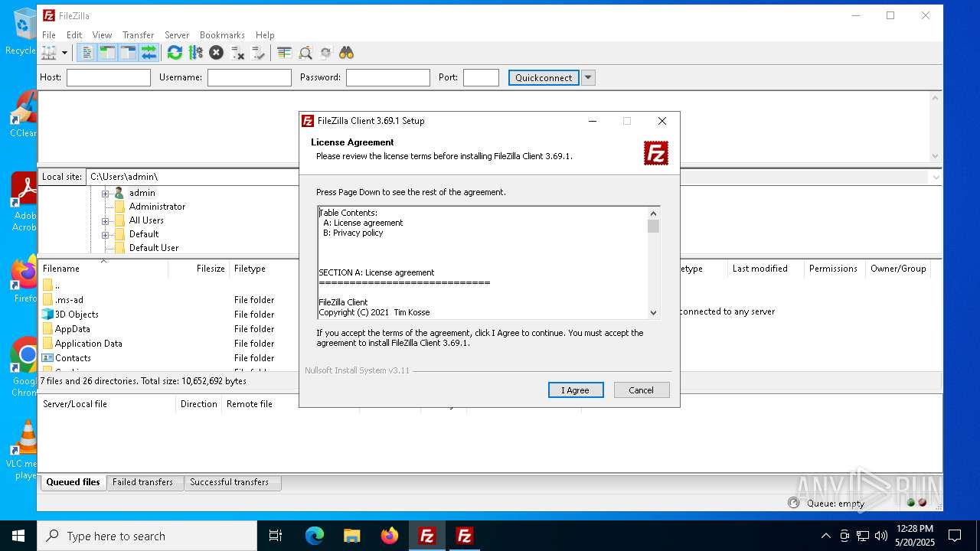Toggle local directory tree display icon

point(108,53)
